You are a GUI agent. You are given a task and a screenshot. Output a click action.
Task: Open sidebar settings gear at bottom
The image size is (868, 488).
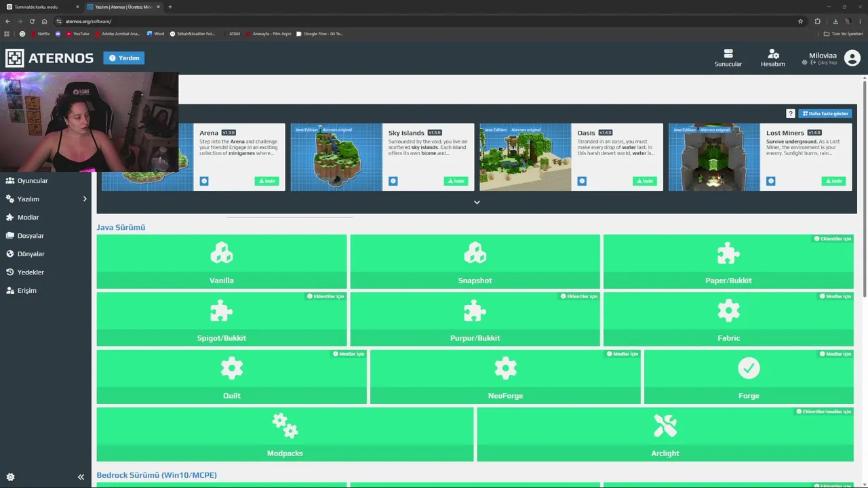(10, 477)
